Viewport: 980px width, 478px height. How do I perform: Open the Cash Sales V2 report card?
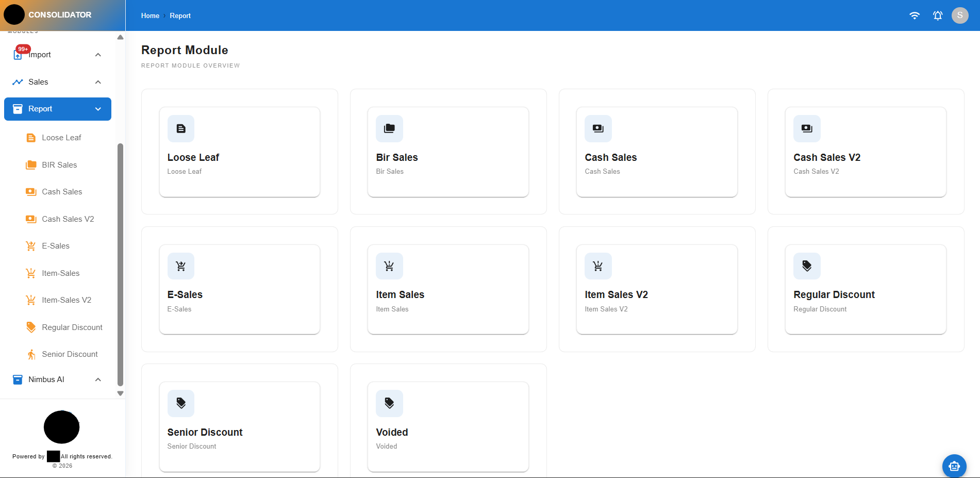pos(865,151)
